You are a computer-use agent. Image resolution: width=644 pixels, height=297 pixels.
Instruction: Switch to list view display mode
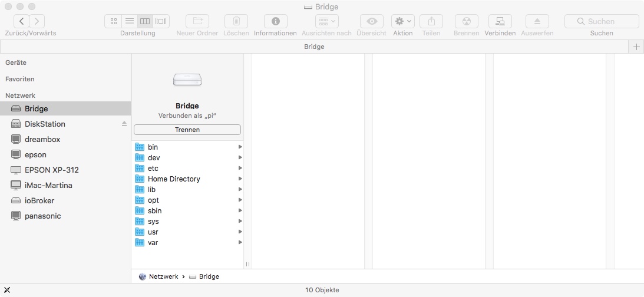(x=129, y=21)
